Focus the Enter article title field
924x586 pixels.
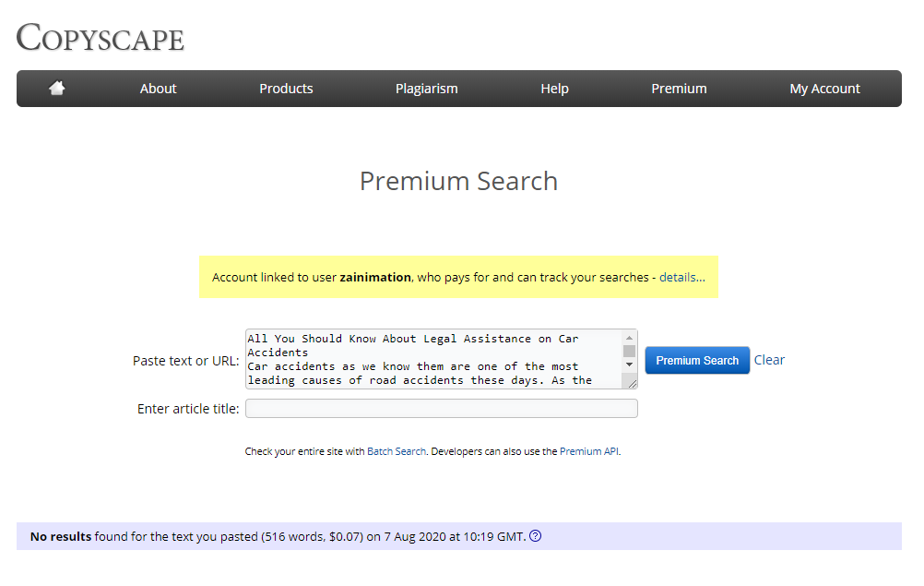[x=441, y=409]
